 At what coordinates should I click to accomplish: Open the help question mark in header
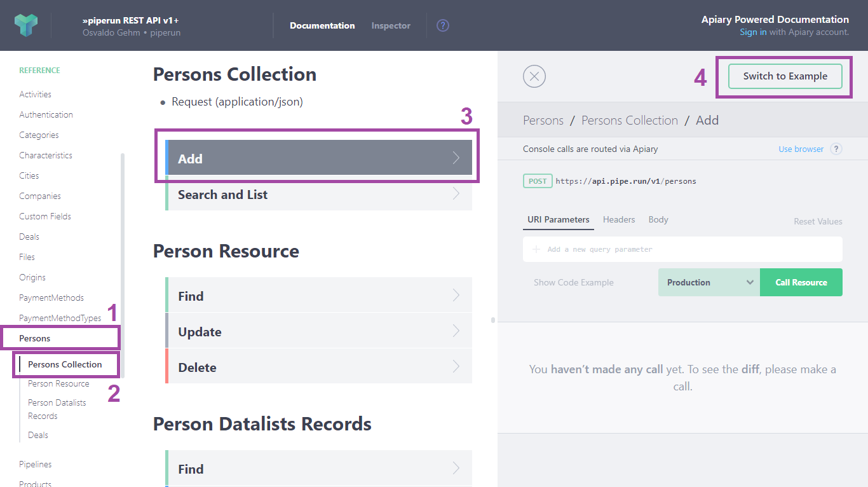tap(443, 25)
